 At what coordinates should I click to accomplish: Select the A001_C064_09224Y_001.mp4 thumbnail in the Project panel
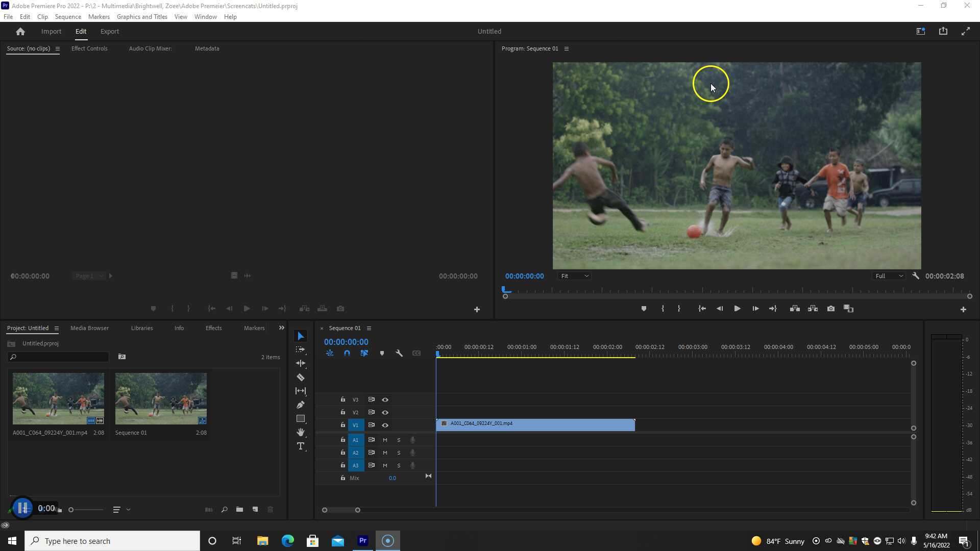pos(58,398)
